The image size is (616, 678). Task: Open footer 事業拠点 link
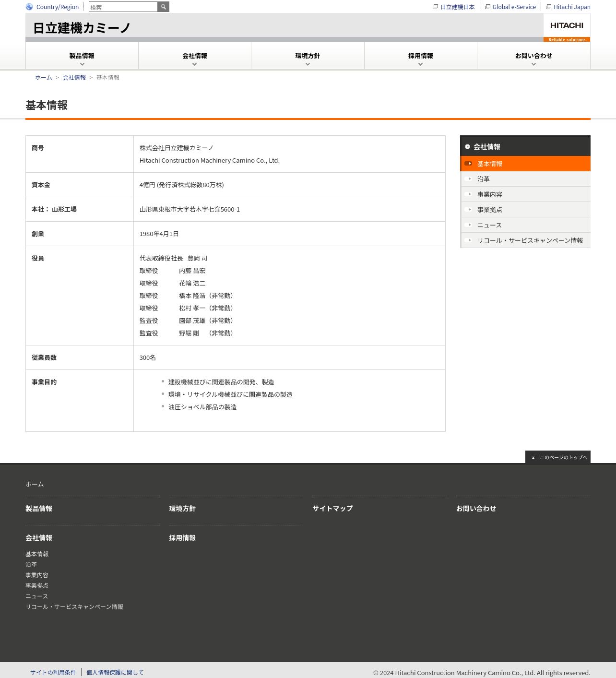tap(37, 585)
